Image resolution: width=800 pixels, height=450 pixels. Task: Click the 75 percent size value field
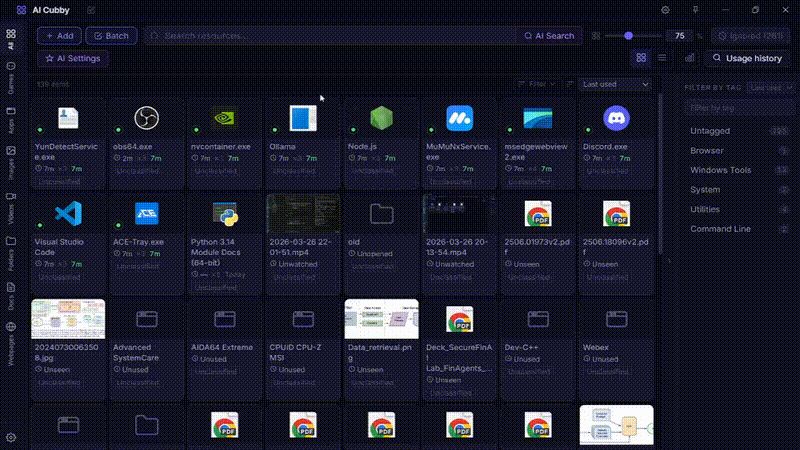[x=680, y=36]
